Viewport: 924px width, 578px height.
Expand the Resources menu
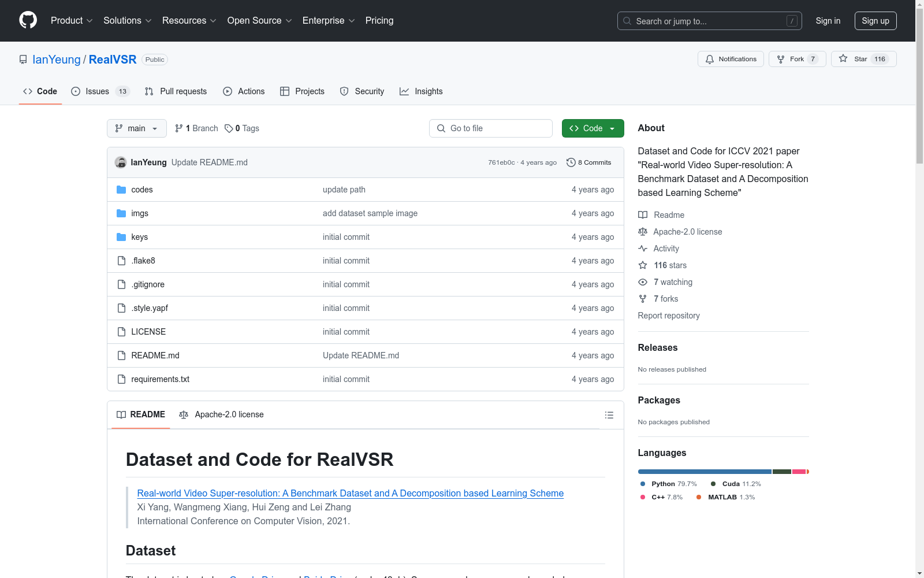click(x=189, y=21)
